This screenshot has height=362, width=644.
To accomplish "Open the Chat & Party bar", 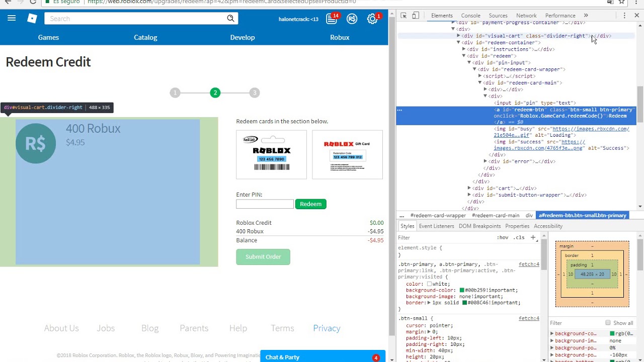I will coord(323,356).
